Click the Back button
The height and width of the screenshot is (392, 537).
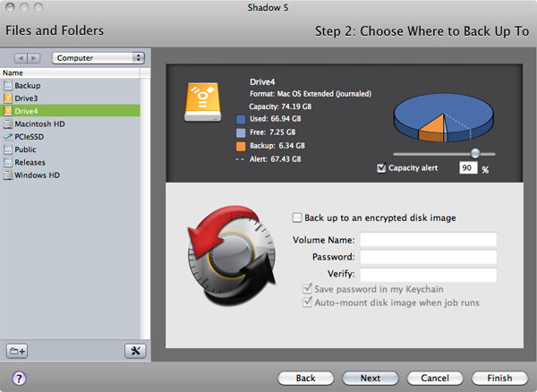point(305,378)
